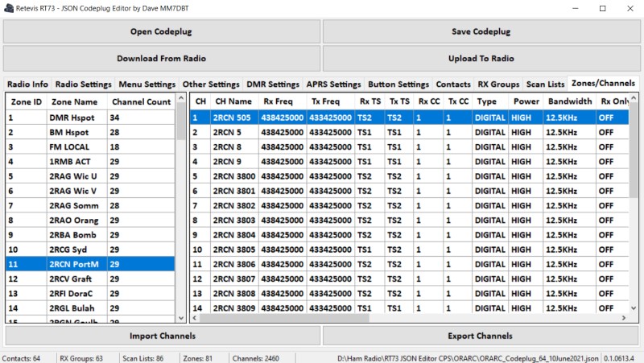Click the Power column header
Image resolution: width=644 pixels, height=363 pixels.
(x=526, y=101)
